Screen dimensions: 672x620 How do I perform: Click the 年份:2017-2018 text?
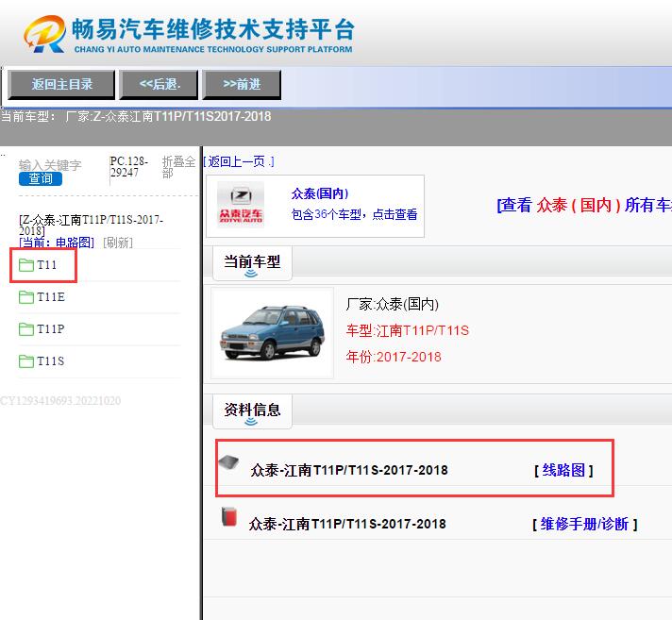tap(394, 357)
